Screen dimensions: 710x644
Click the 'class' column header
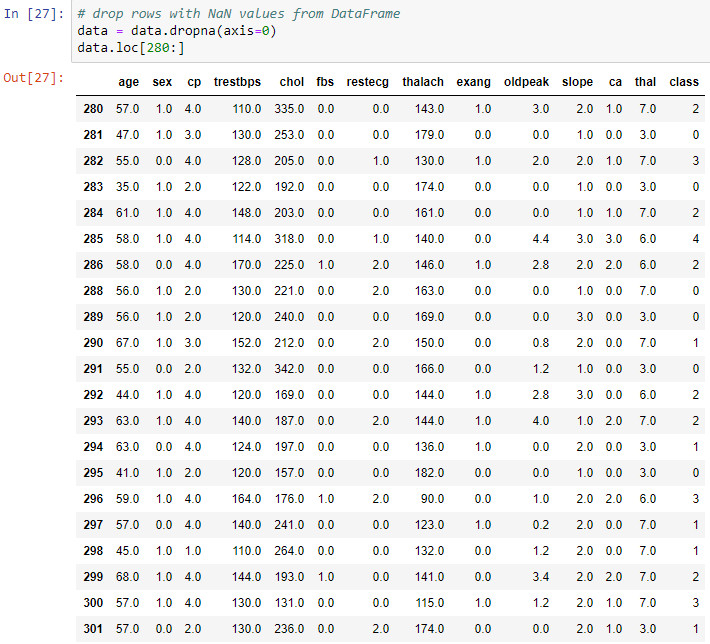[684, 82]
